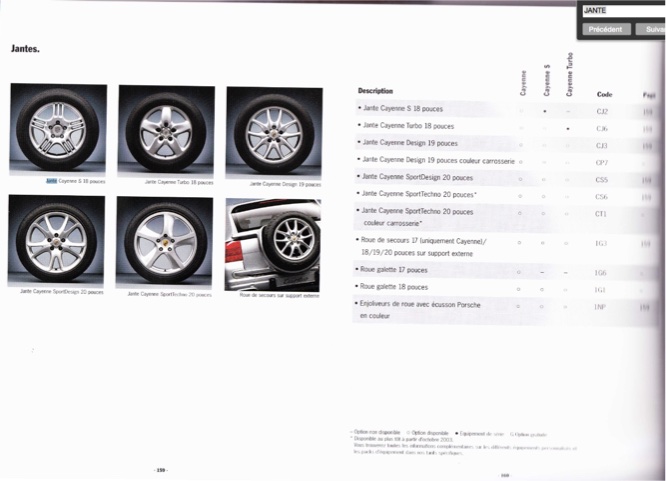Click the filled dot under Cayenne Turbo for CJ6 row
Viewport: 666px width, 481px height.
pos(568,128)
